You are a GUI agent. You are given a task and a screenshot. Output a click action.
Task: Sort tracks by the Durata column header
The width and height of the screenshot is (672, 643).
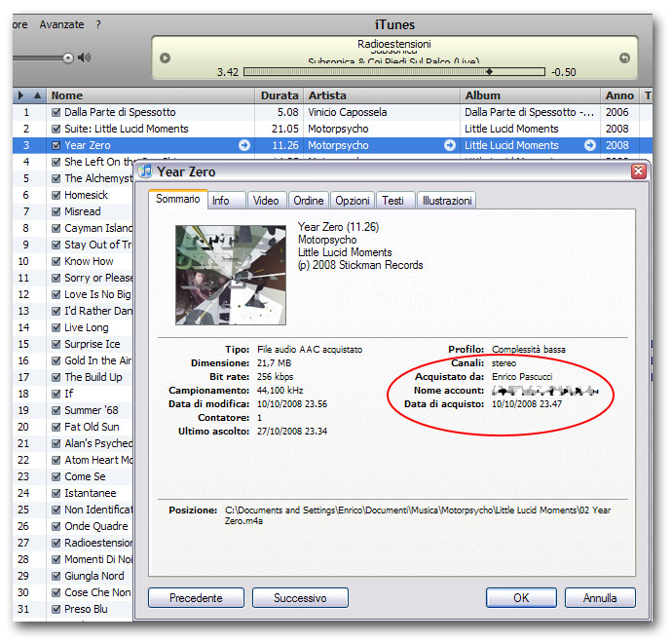point(280,95)
